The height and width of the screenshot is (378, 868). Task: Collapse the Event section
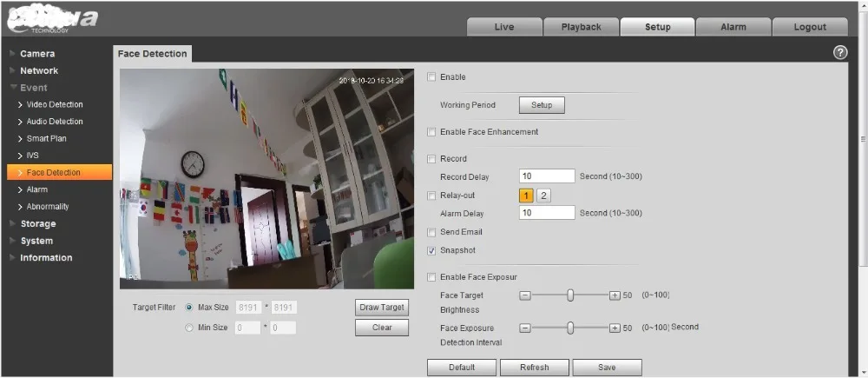[x=33, y=88]
